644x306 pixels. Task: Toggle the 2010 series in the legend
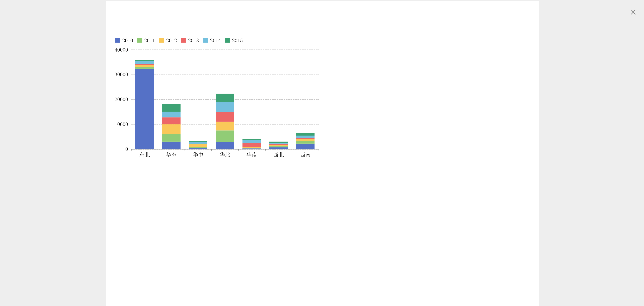pos(124,40)
